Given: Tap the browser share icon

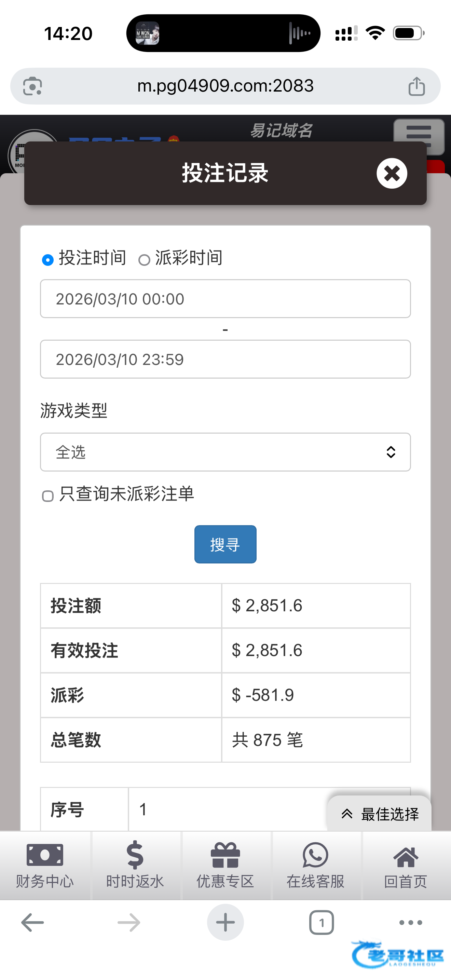Looking at the screenshot, I should click(416, 86).
